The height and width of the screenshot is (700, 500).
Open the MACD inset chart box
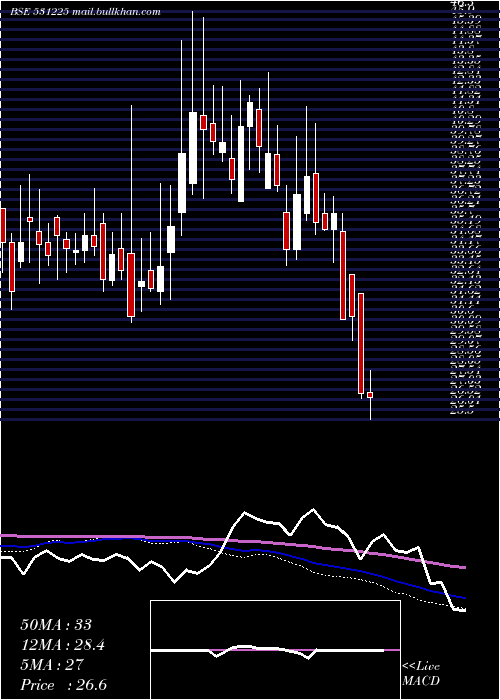click(x=275, y=650)
